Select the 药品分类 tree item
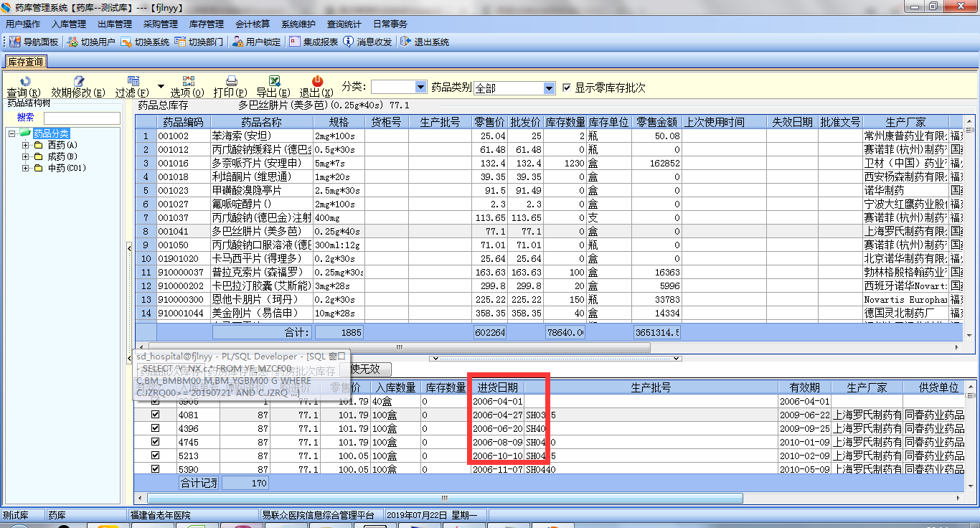Screen dimensions: 980x528 pyautogui.click(x=52, y=133)
